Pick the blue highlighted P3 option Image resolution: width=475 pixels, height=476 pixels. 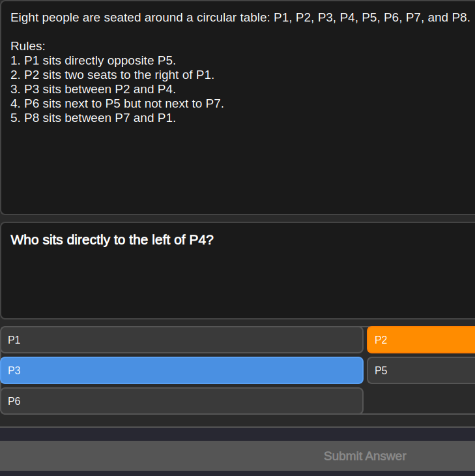tap(181, 370)
